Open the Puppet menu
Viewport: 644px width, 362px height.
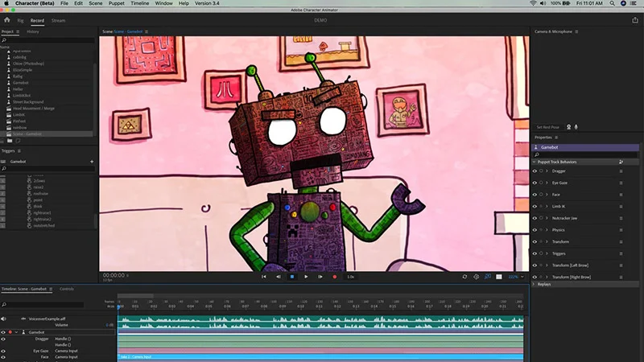point(116,3)
